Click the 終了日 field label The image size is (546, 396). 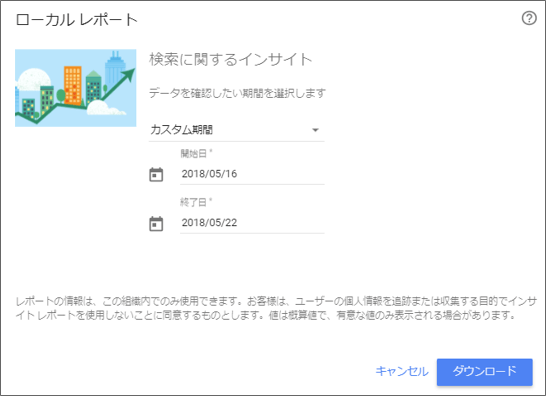tap(195, 202)
